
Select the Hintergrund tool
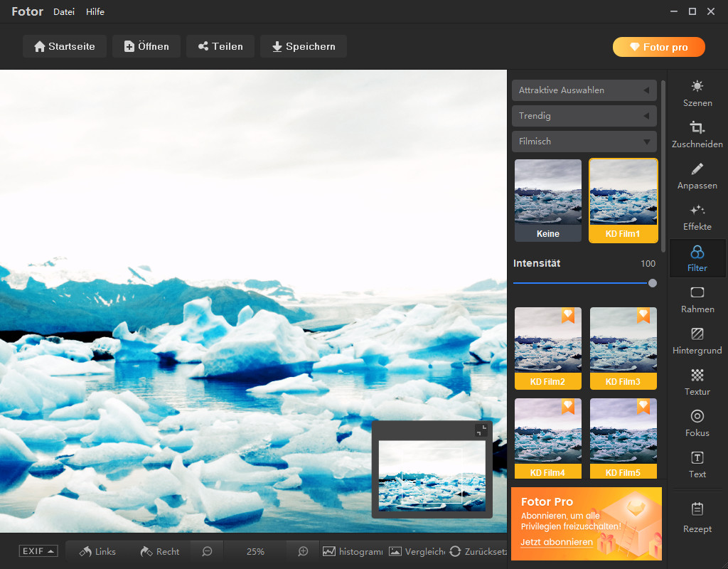[x=697, y=341]
